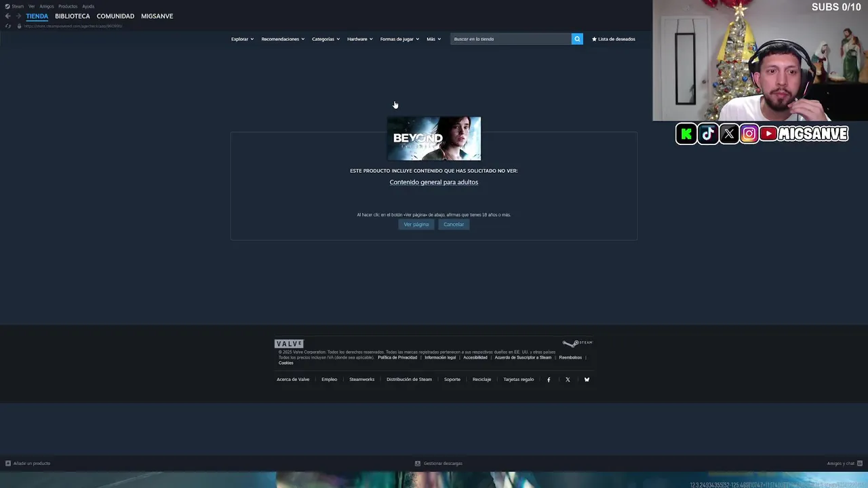The image size is (868, 488).
Task: Click the Kick icon in the stream overlay
Action: pos(686,134)
